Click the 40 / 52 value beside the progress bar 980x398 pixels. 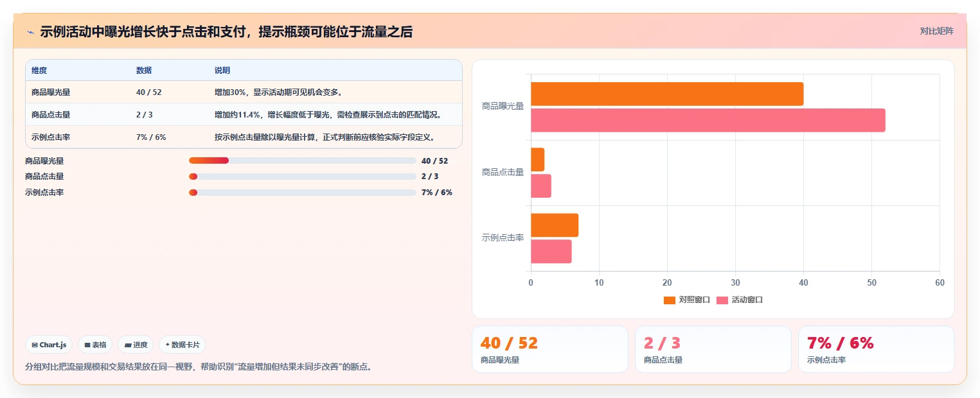click(434, 160)
